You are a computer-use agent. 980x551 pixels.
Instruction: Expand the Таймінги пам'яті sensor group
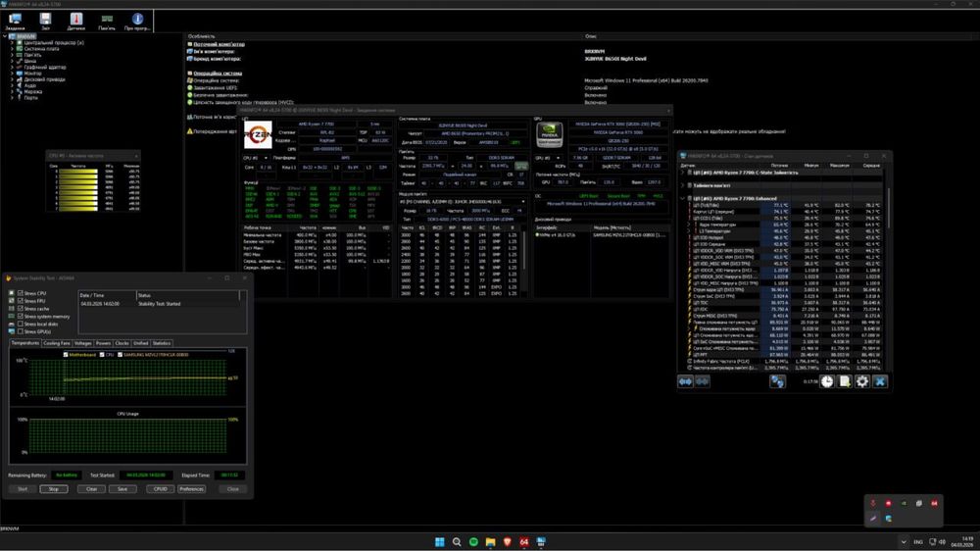682,185
